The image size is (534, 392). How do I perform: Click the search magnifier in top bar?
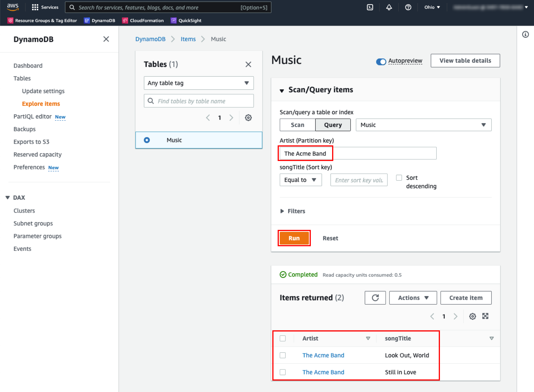click(x=72, y=8)
